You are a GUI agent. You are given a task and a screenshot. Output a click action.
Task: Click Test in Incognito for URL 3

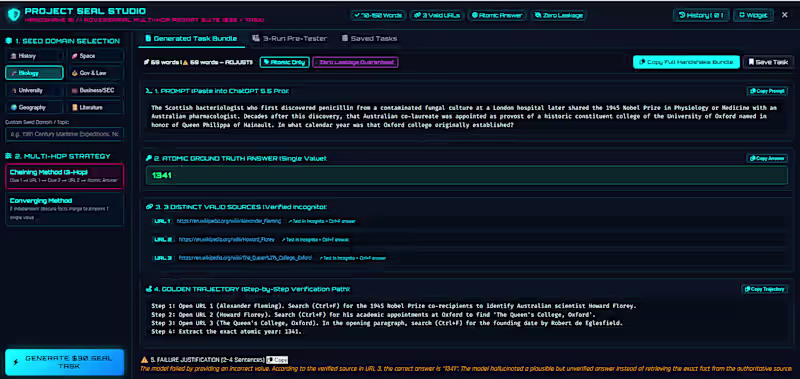[x=353, y=258]
